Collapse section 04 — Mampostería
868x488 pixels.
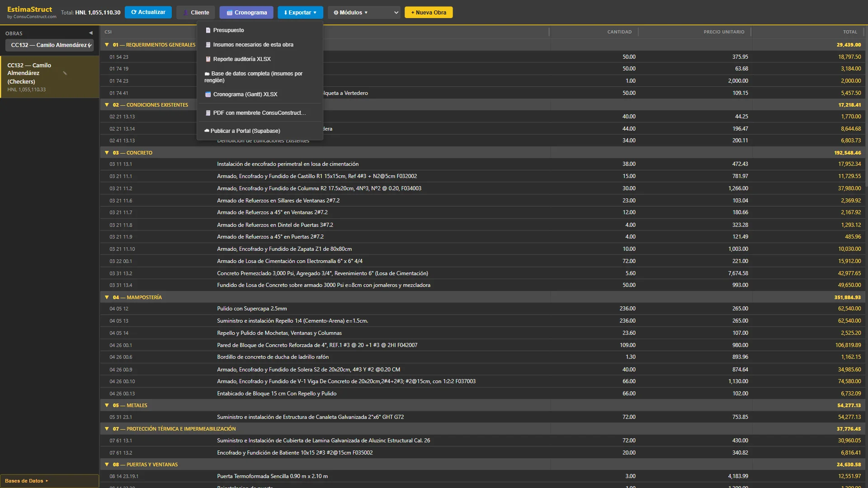click(x=107, y=297)
